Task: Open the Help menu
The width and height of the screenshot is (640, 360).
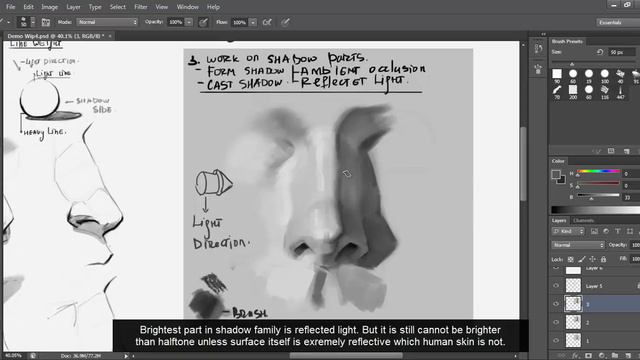Action: click(213, 7)
